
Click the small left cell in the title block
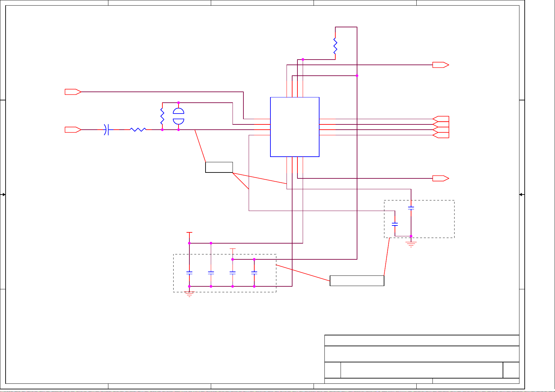[x=333, y=370]
